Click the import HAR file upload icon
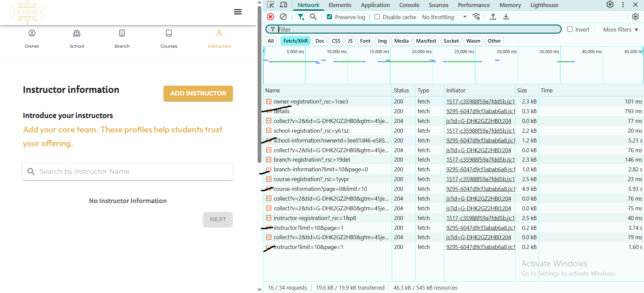Viewport: 644px width, 293px height. [x=493, y=17]
